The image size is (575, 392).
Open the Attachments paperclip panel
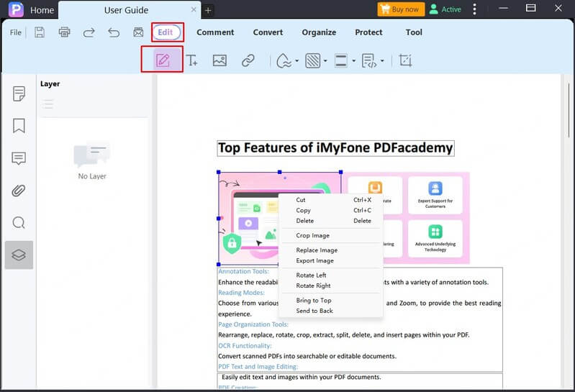coord(19,191)
